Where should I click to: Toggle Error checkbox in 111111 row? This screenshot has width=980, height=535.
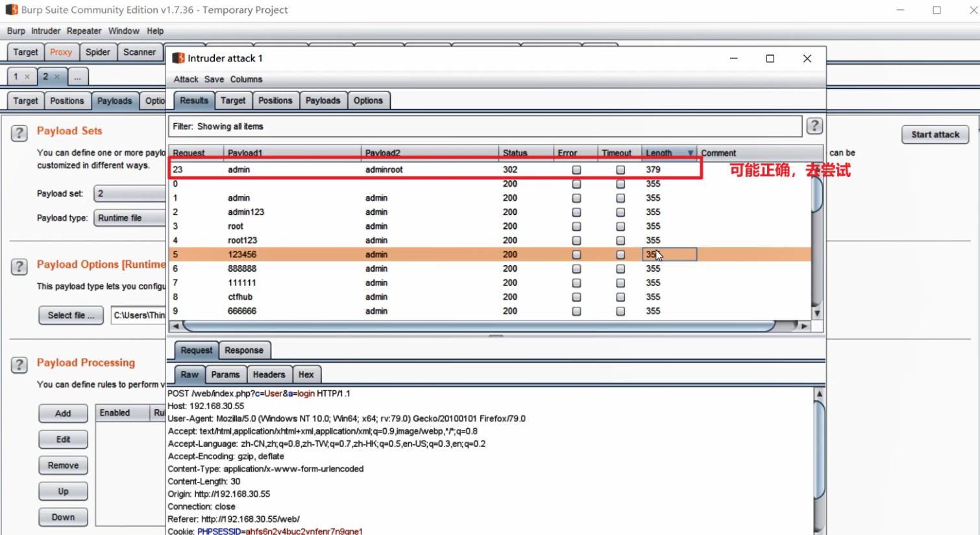coord(576,283)
